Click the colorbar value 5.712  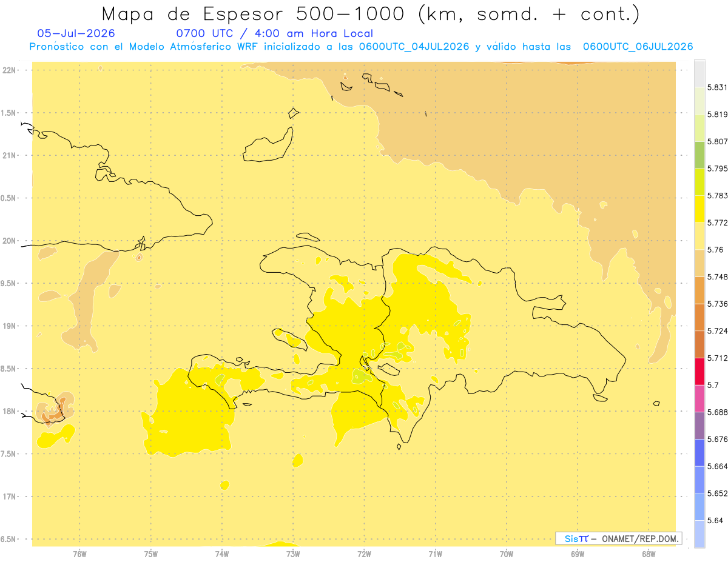(717, 358)
